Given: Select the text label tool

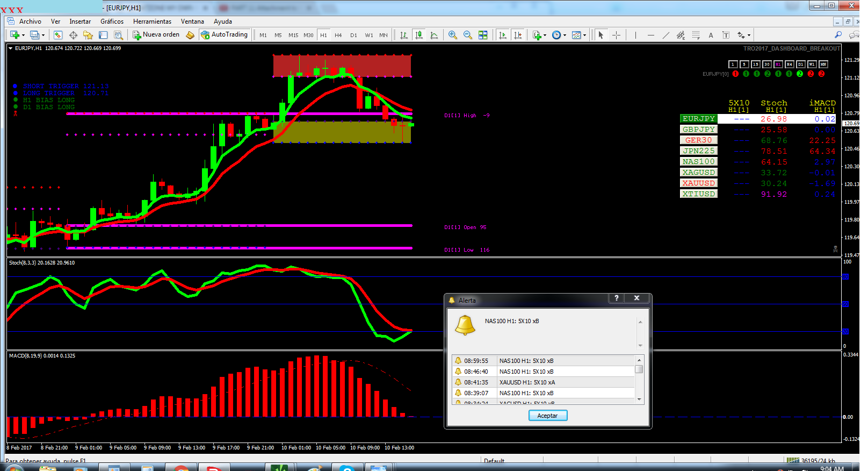Looking at the screenshot, I should click(726, 35).
